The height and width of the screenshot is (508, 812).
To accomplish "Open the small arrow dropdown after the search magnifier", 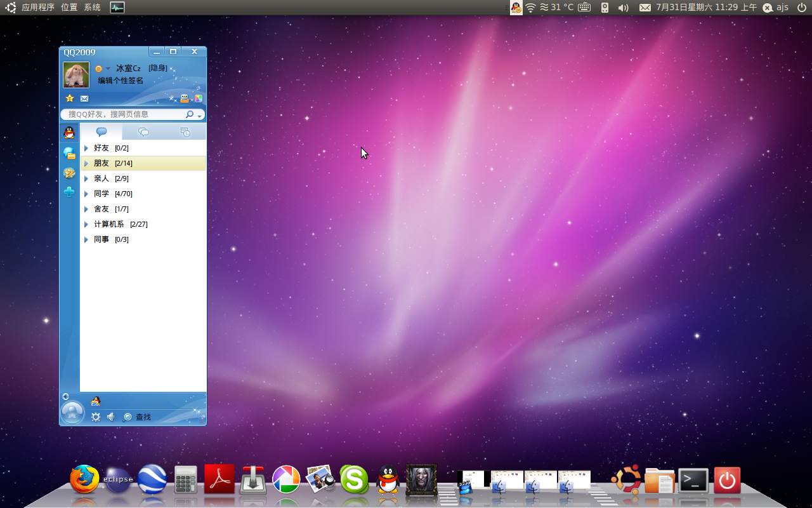I will click(x=200, y=115).
